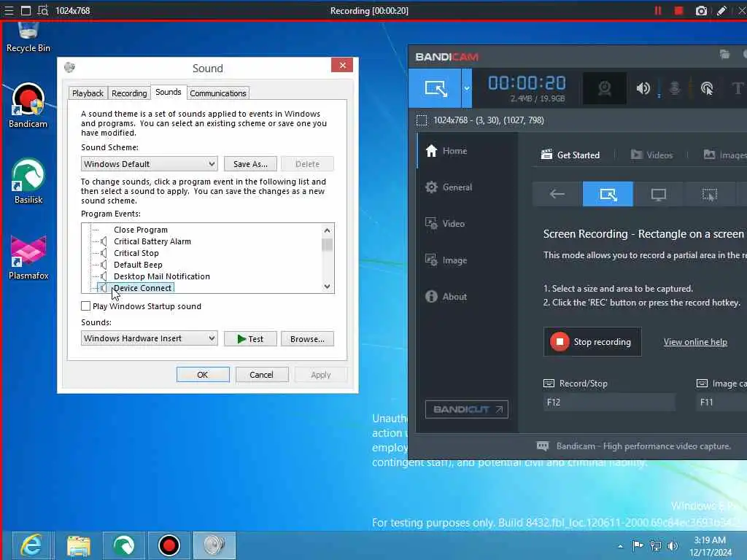Image resolution: width=747 pixels, height=560 pixels.
Task: Click the Save As... button in Sound dialog
Action: point(251,164)
